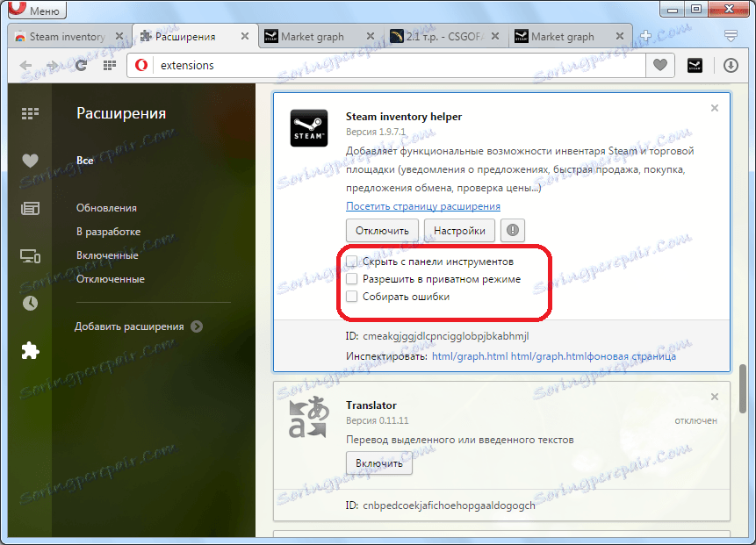Image resolution: width=756 pixels, height=545 pixels.
Task: Open Extensions puzzle icon in the sidebar
Action: click(x=30, y=350)
